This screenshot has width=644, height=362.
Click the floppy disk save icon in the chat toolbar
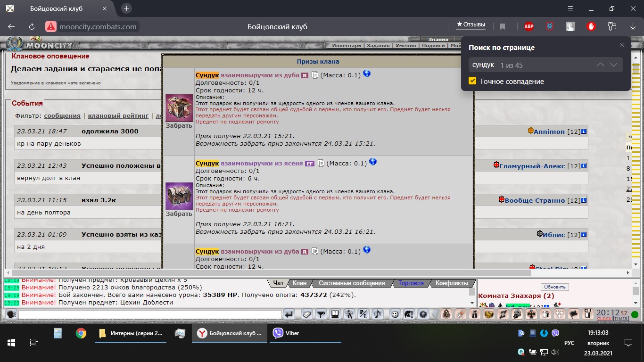(x=335, y=314)
